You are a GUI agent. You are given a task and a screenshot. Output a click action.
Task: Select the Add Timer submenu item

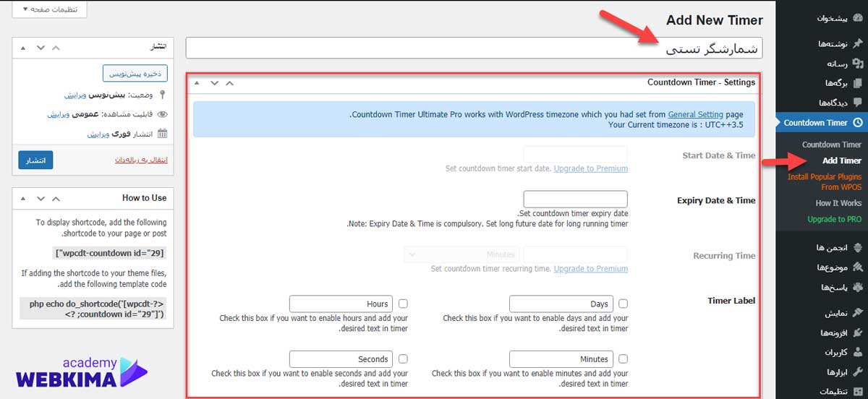842,160
